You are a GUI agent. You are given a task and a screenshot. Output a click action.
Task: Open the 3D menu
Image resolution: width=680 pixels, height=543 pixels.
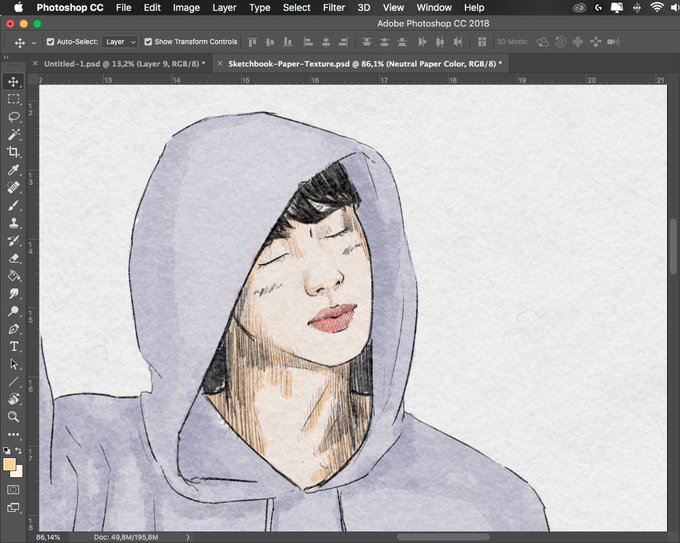coord(364,8)
